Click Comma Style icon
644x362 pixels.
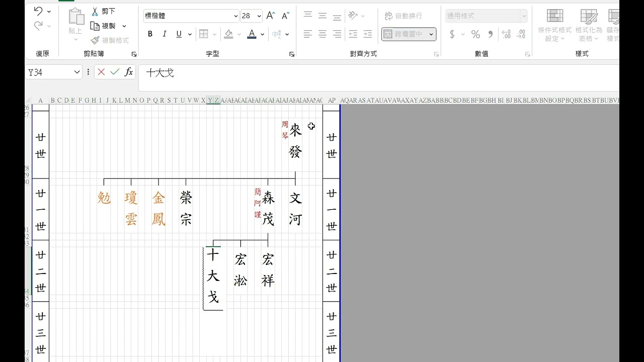(x=491, y=34)
